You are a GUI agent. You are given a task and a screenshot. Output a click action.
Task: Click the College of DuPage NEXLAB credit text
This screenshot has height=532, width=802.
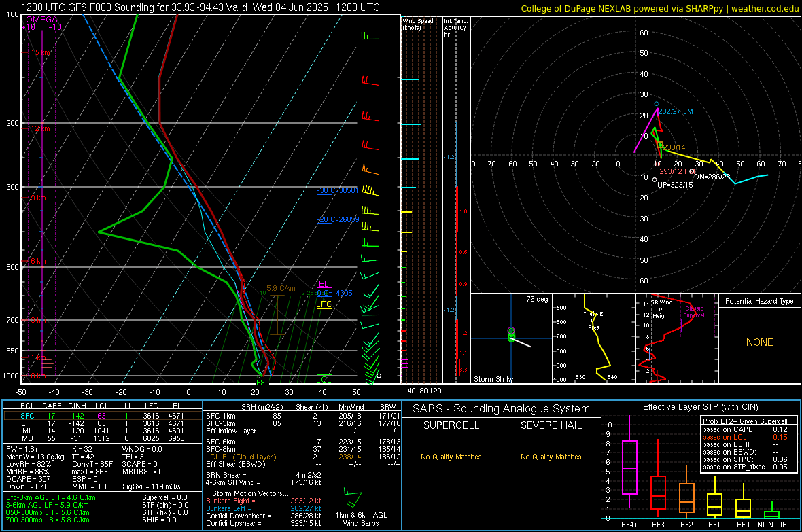click(x=659, y=8)
